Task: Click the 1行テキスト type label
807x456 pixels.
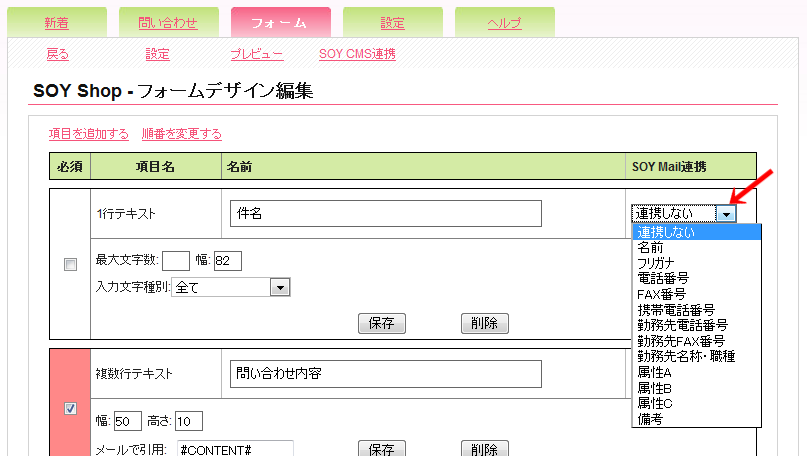Action: (x=126, y=214)
